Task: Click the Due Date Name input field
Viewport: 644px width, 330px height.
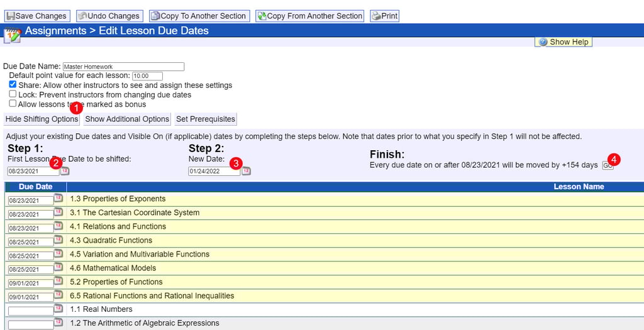Action: pyautogui.click(x=123, y=67)
